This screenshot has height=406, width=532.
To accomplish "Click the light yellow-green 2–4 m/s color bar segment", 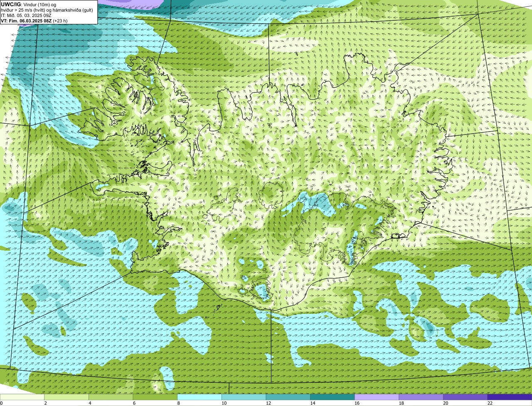I will [66, 397].
